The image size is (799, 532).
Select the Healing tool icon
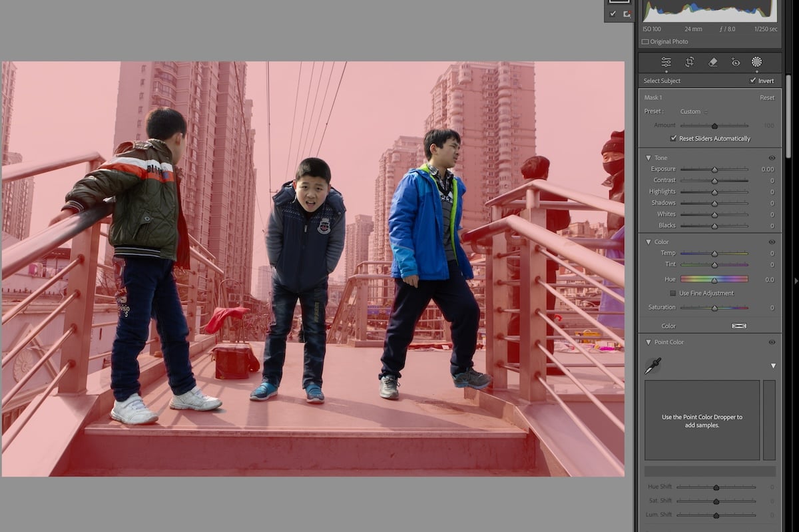712,62
